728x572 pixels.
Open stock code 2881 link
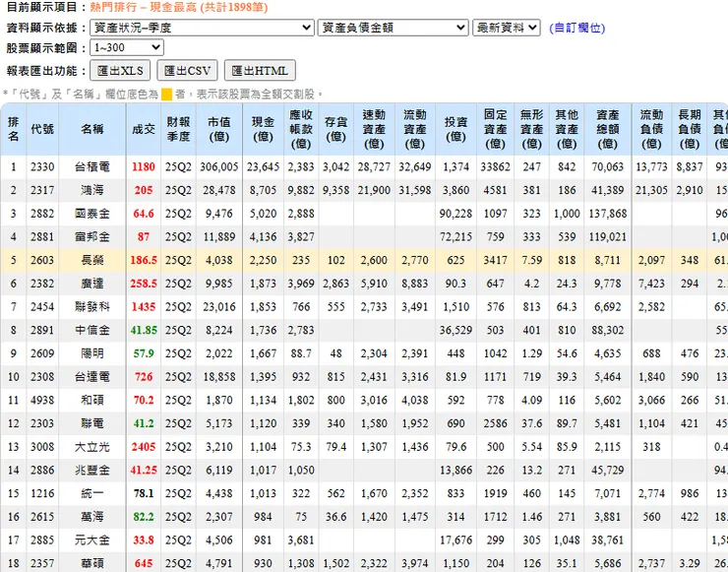42,237
